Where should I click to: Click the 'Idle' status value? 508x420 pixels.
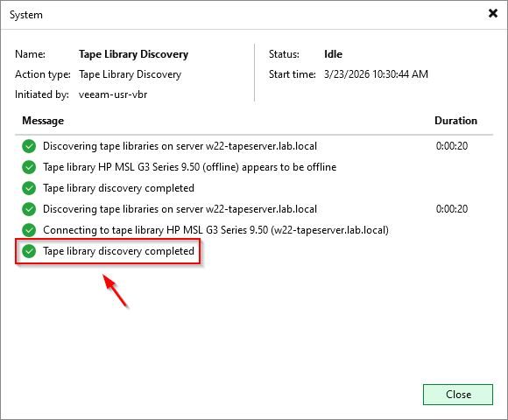(x=333, y=54)
